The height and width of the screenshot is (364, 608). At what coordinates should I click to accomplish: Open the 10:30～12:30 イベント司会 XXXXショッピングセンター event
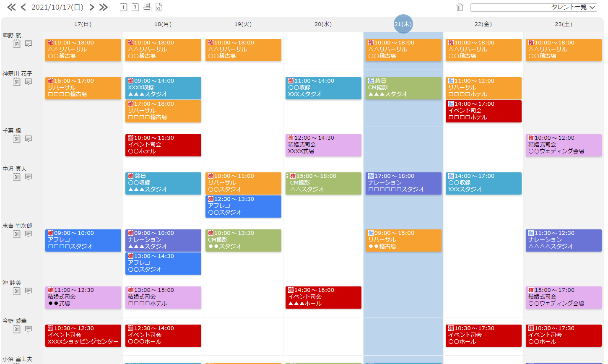coord(83,335)
